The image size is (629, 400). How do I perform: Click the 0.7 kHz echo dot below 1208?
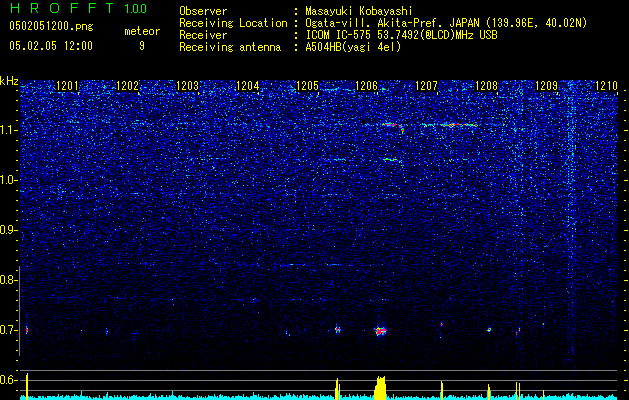point(489,330)
